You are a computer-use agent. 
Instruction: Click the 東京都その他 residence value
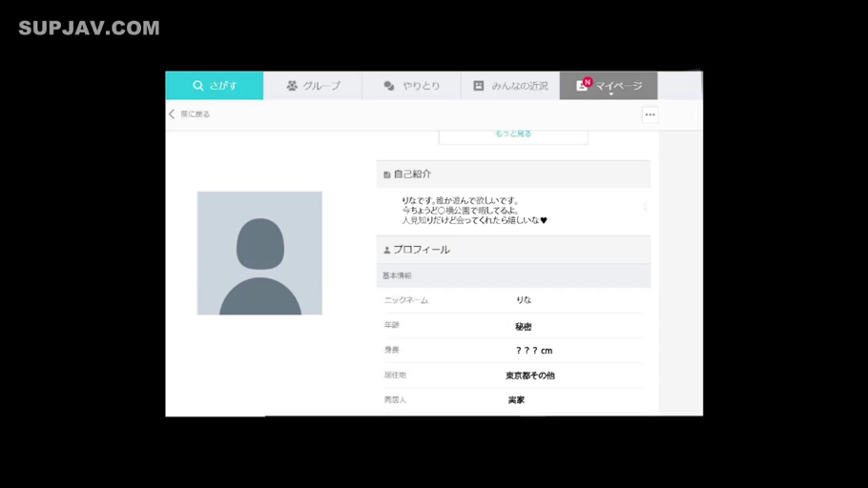530,376
